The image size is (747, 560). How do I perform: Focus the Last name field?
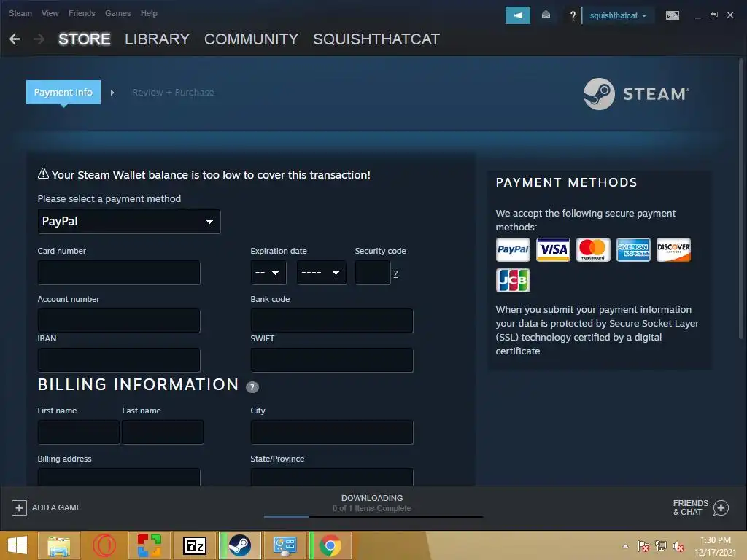pos(163,432)
